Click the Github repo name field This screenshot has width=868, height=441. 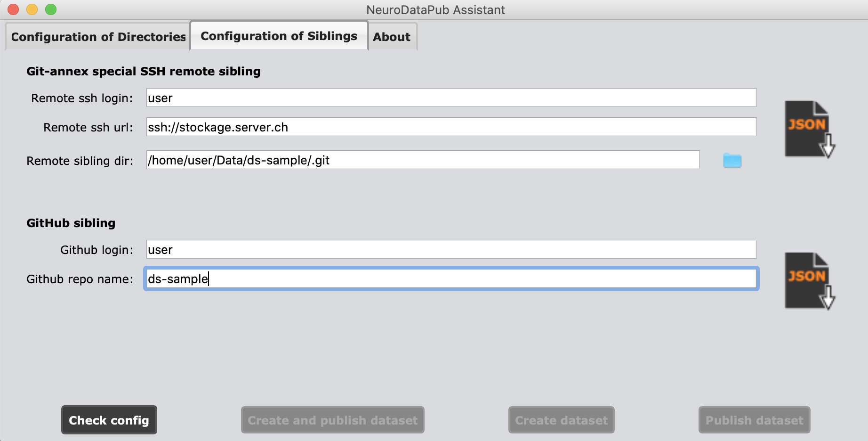click(451, 279)
